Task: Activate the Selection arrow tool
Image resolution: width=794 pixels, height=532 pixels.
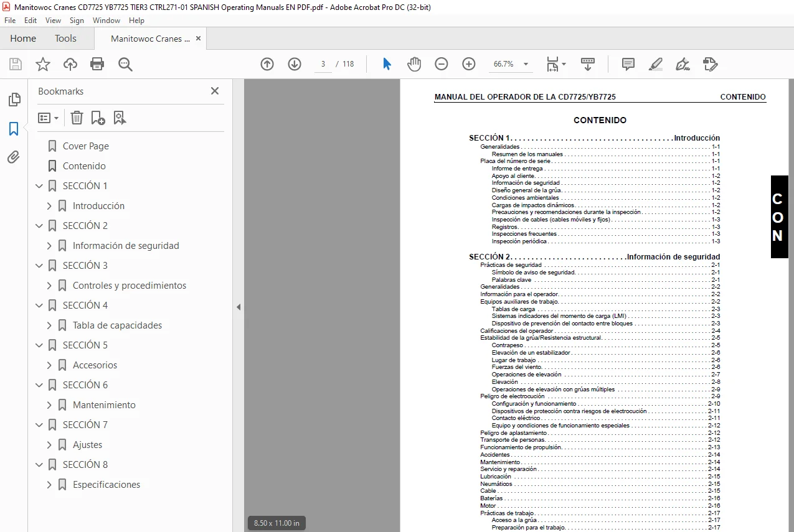Action: coord(387,64)
